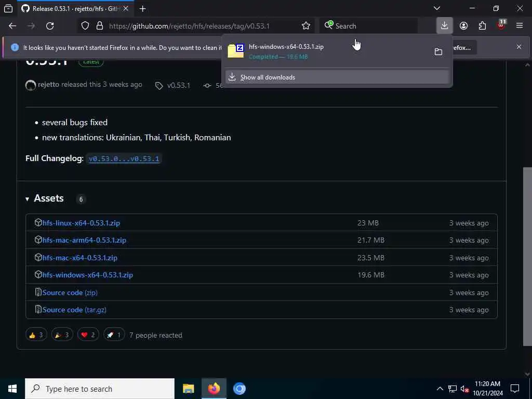
Task: Click the info icon on the notification bar
Action: [15, 47]
